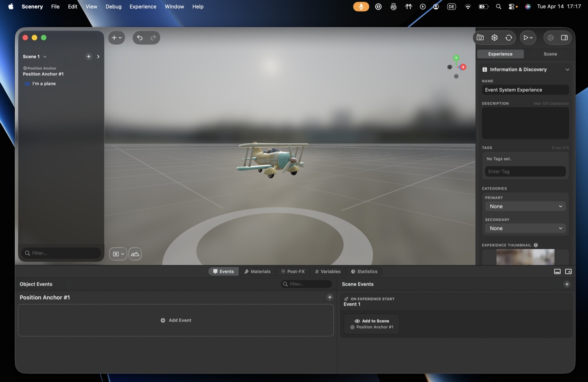This screenshot has height=382, width=588.
Task: Click the Add Event button
Action: [x=176, y=320]
